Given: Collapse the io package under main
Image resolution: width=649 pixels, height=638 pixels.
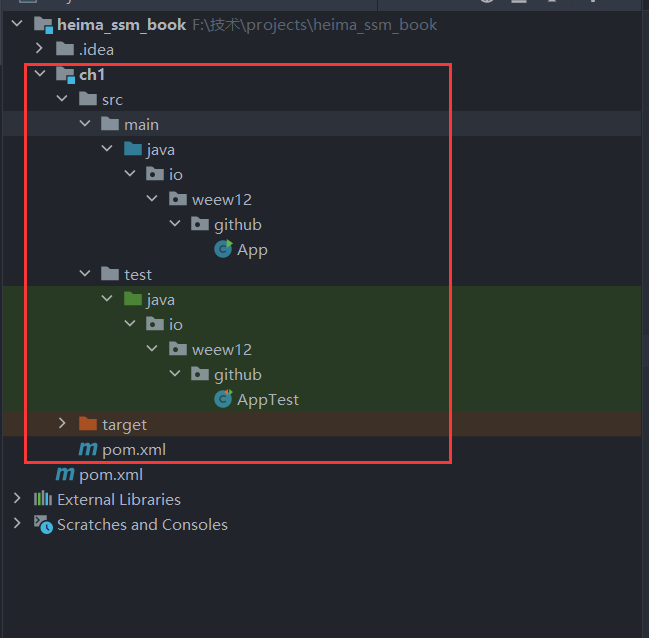Looking at the screenshot, I should pos(130,173).
